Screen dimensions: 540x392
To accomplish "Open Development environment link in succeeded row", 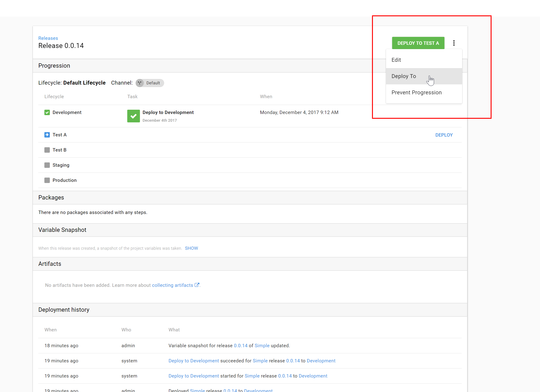I will click(x=321, y=361).
